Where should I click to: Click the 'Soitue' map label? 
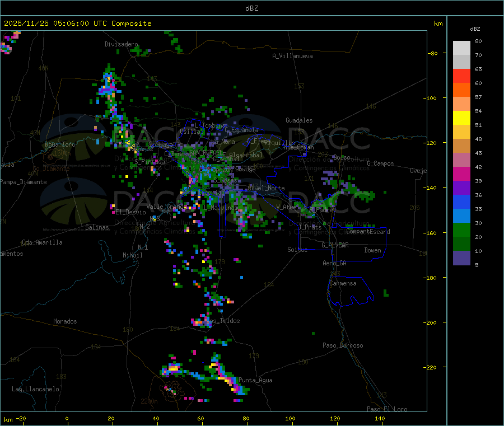click(297, 250)
